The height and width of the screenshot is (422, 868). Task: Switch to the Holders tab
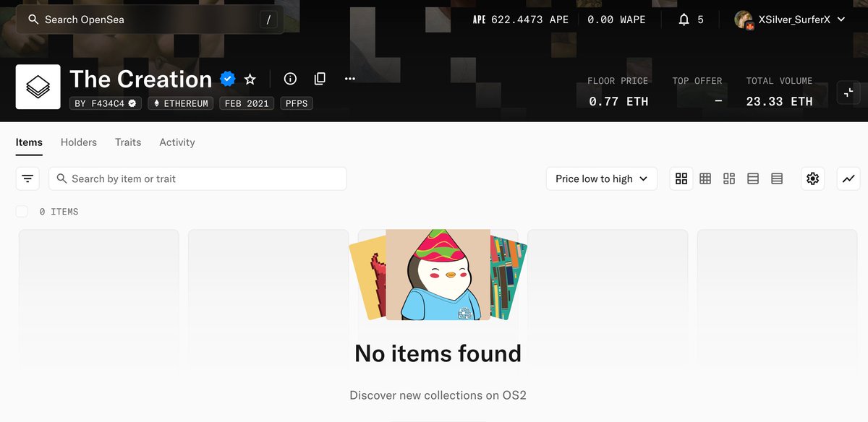click(x=79, y=142)
